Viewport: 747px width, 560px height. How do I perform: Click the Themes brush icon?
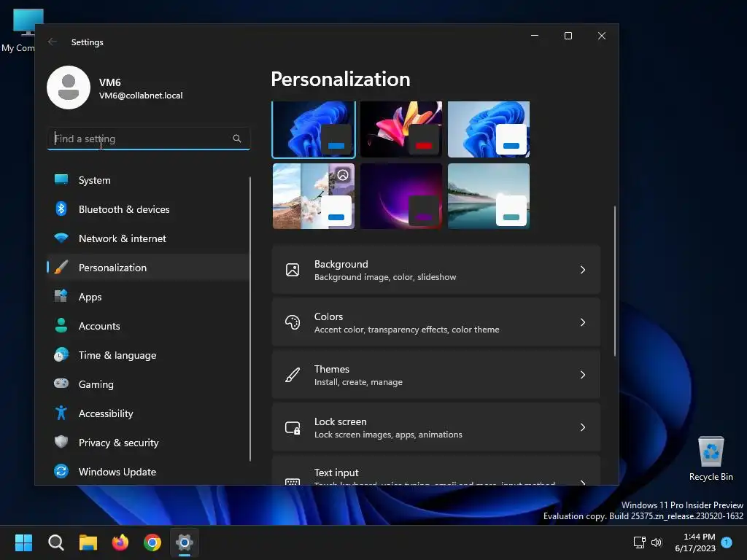[293, 375]
